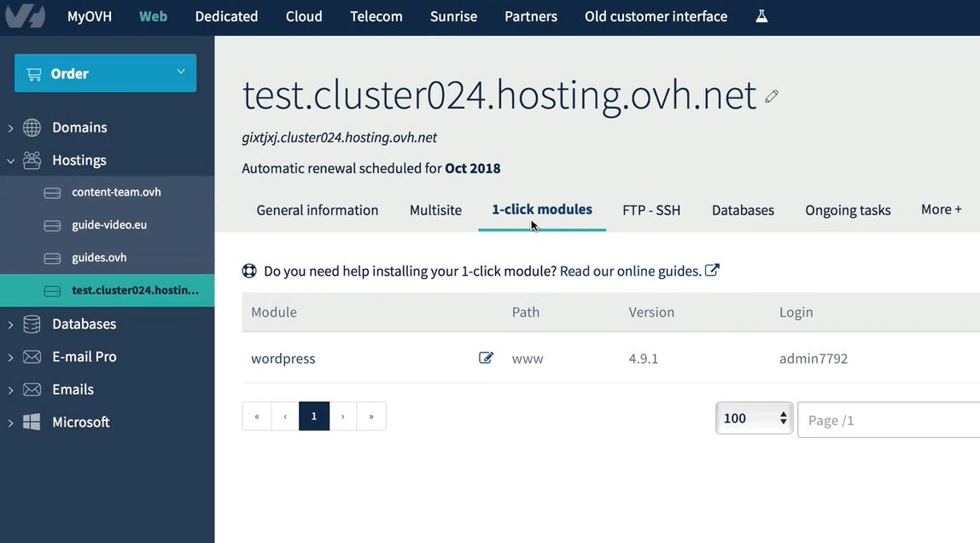Image resolution: width=980 pixels, height=543 pixels.
Task: Click the Databases cylinder icon
Action: coord(32,324)
